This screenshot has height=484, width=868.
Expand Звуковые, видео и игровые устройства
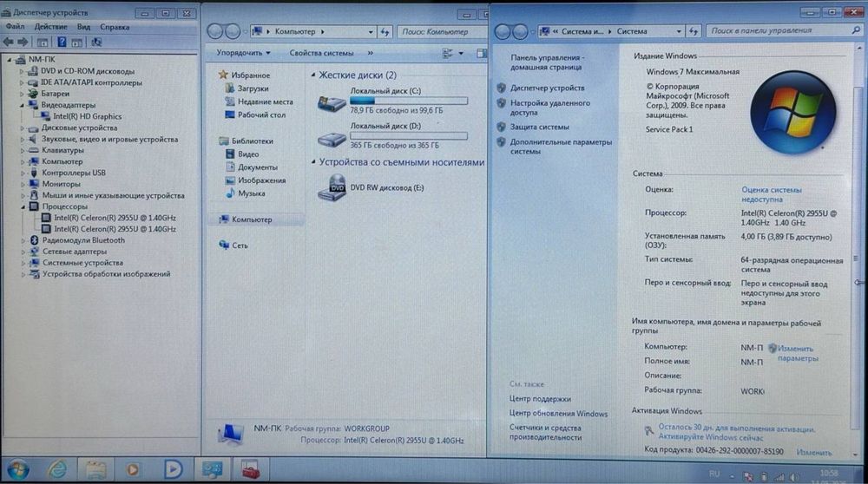pyautogui.click(x=22, y=140)
